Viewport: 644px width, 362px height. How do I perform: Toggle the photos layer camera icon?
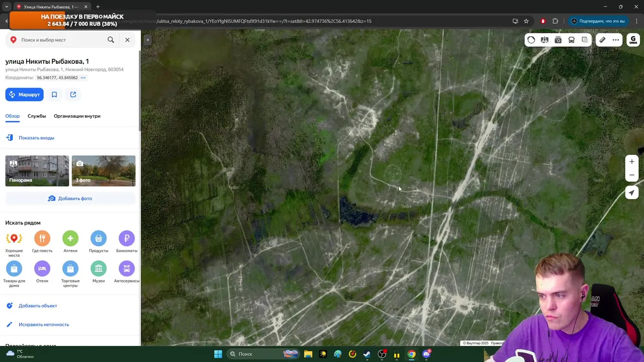coord(558,40)
